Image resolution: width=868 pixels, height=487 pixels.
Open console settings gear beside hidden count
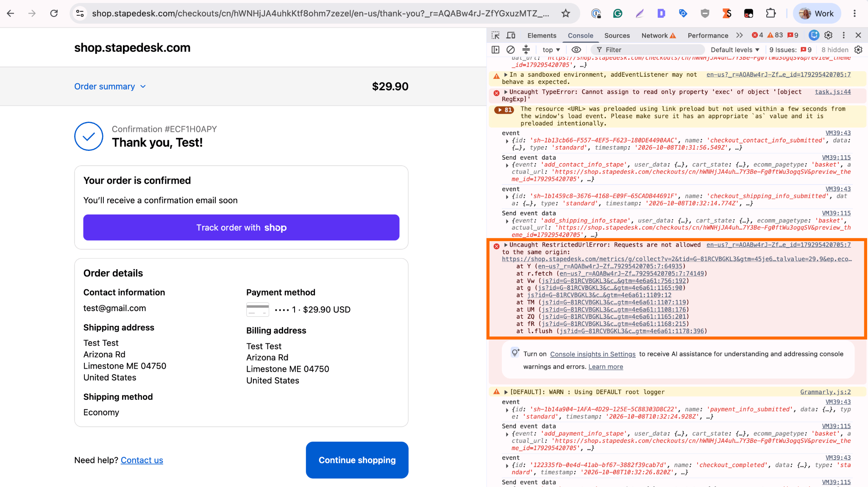click(x=858, y=50)
